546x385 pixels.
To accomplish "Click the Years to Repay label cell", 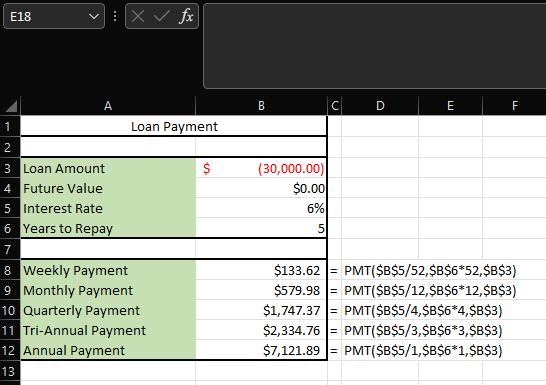I will coord(108,228).
